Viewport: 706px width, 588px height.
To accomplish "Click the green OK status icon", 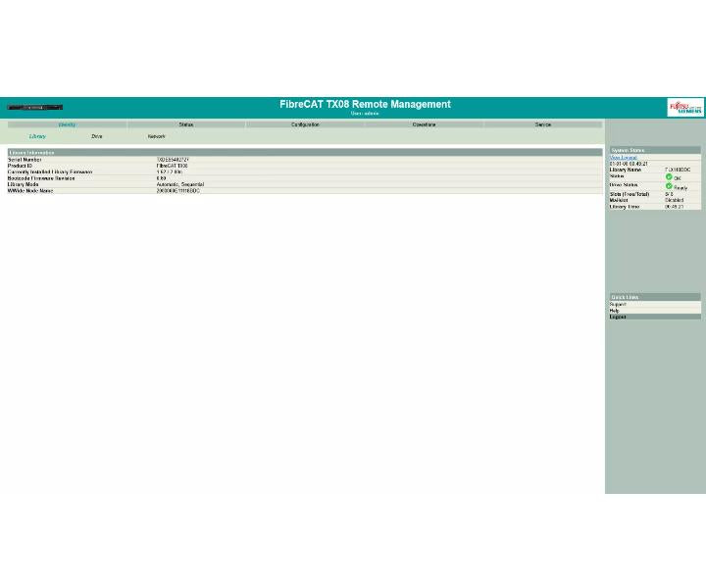I will click(x=669, y=176).
